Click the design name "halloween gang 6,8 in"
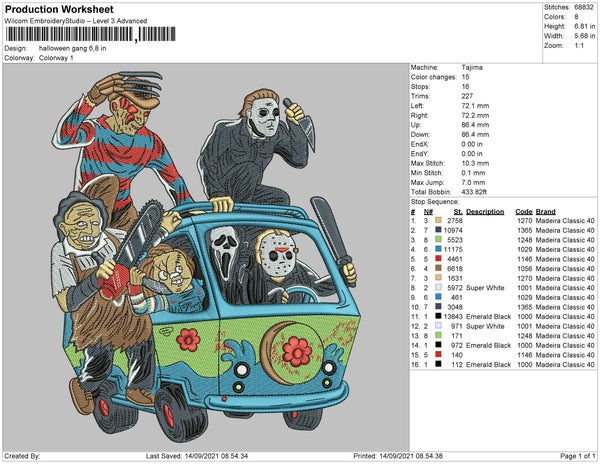 [x=72, y=49]
